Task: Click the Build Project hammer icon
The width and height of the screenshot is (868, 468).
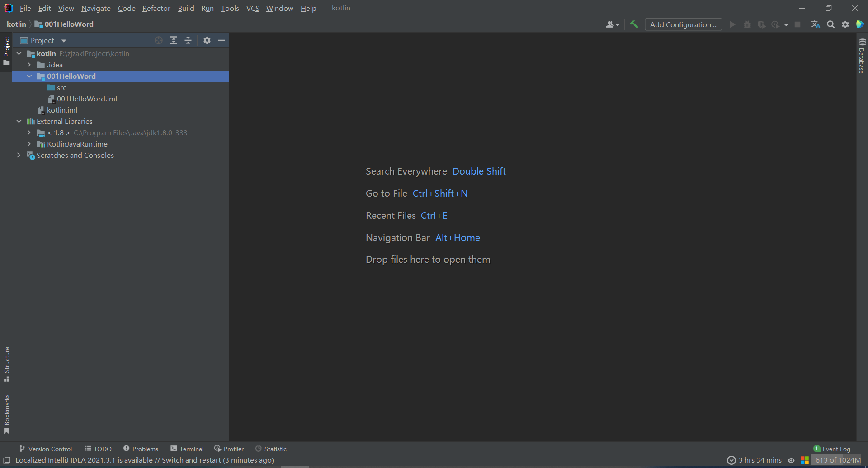Action: (x=634, y=24)
